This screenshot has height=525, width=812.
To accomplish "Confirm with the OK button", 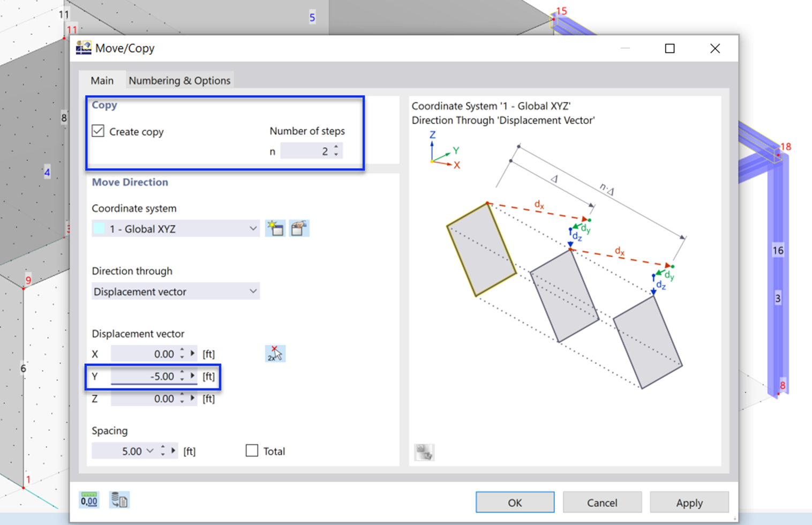I will point(515,502).
